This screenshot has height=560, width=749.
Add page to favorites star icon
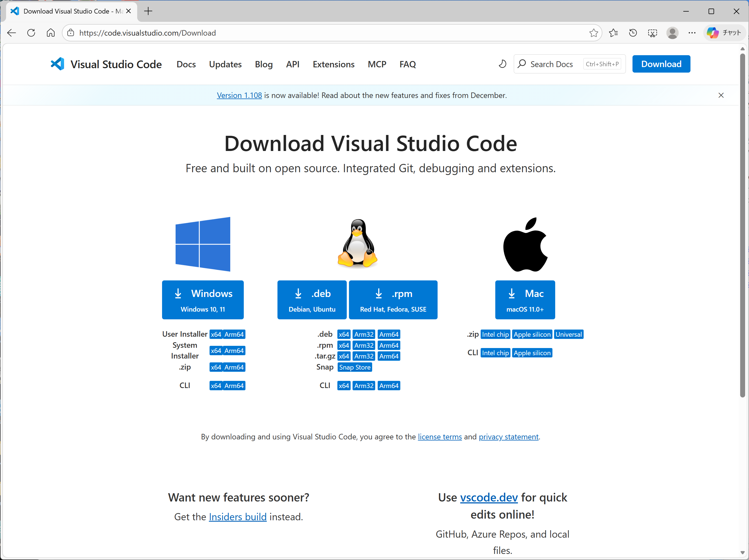593,33
